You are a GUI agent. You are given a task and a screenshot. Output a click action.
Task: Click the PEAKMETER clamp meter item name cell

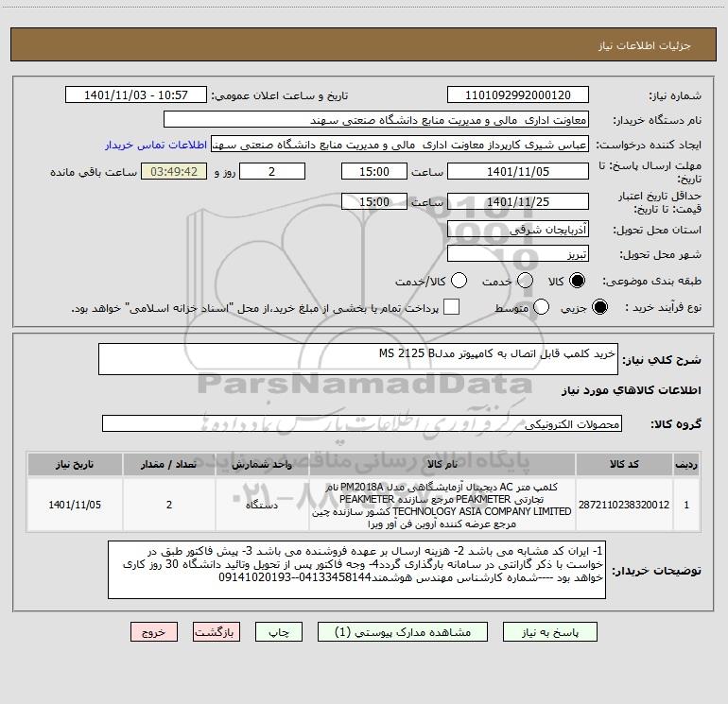pos(442,505)
